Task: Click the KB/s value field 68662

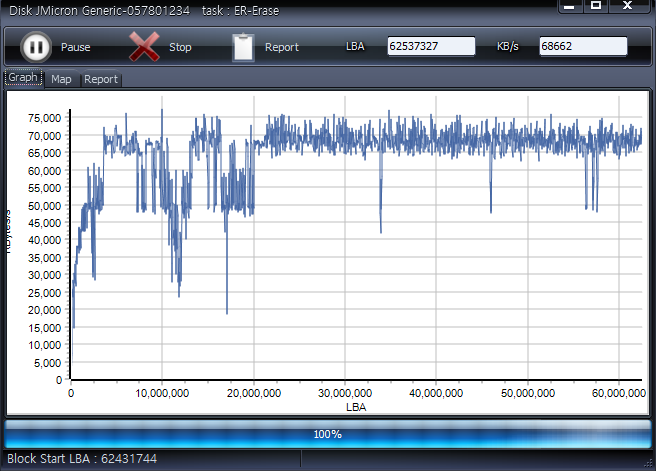Action: [x=583, y=46]
